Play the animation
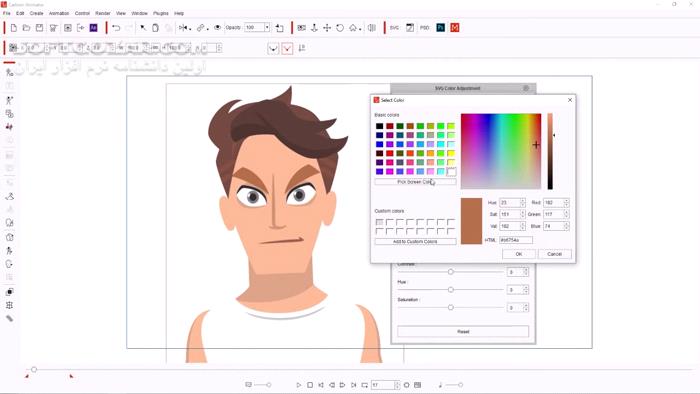 point(299,385)
